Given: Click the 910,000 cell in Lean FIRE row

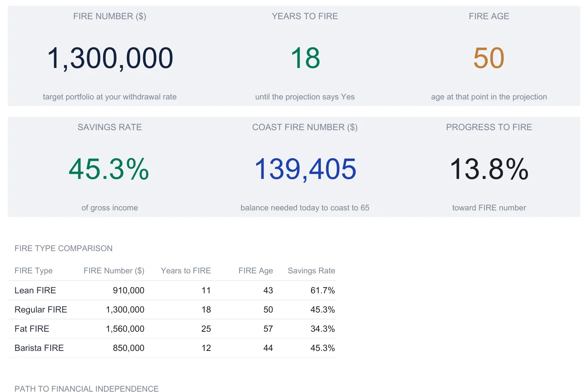Looking at the screenshot, I should [x=129, y=290].
